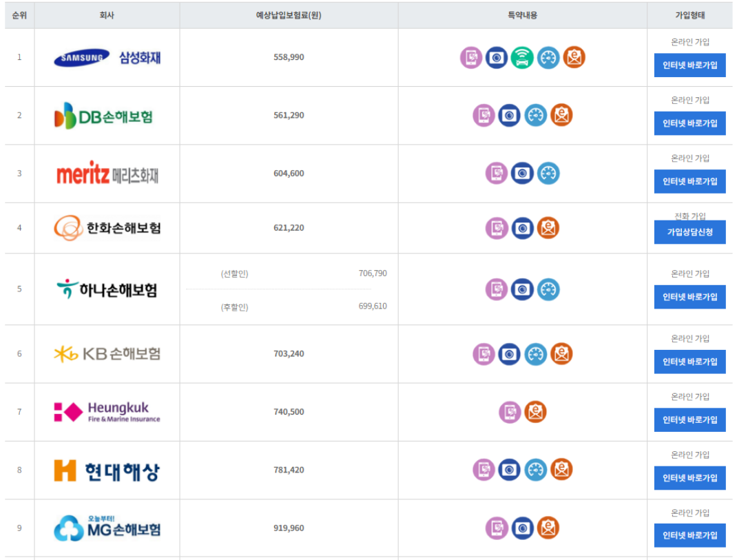The width and height of the screenshot is (737, 560).
Task: Click the DB손해보험 company logo
Action: [104, 116]
